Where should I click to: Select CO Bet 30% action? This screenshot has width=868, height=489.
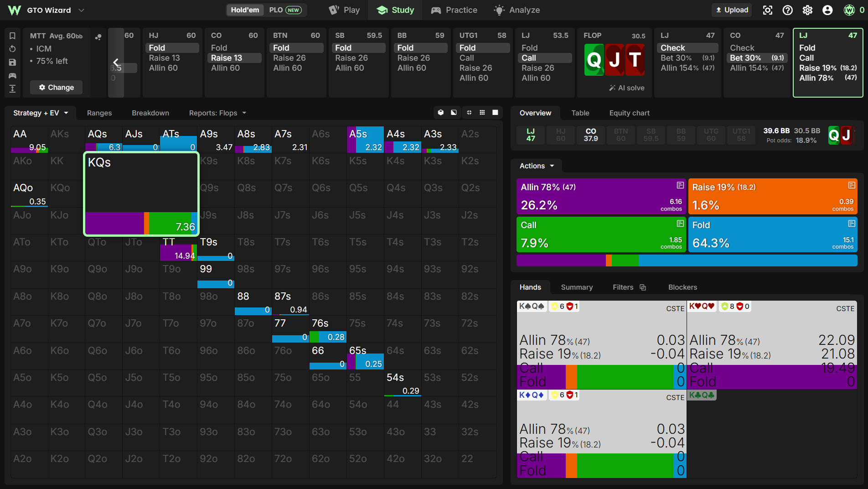757,58
